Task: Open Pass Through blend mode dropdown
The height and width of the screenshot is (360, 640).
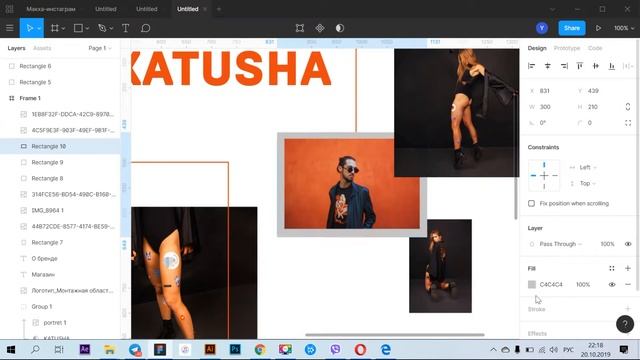Action: (x=560, y=244)
